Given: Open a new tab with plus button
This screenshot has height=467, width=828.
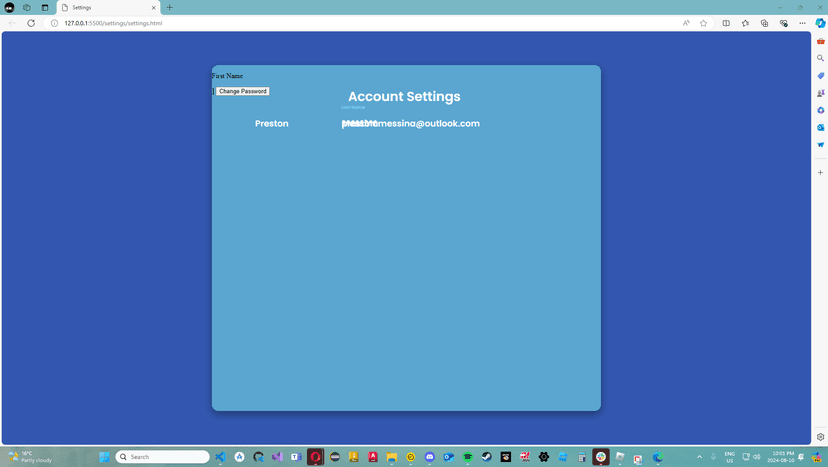Looking at the screenshot, I should coord(169,7).
